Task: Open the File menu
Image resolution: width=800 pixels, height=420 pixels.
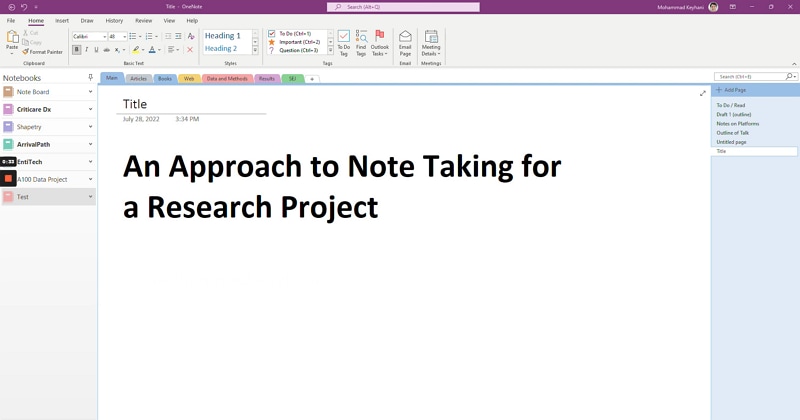Action: click(11, 20)
